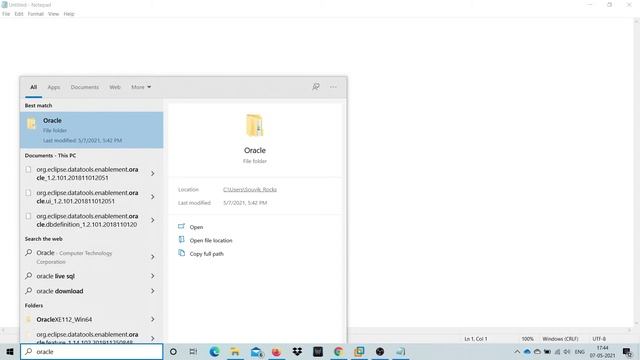Expand the More dropdown in search tabs
The image size is (640, 360).
[x=141, y=87]
